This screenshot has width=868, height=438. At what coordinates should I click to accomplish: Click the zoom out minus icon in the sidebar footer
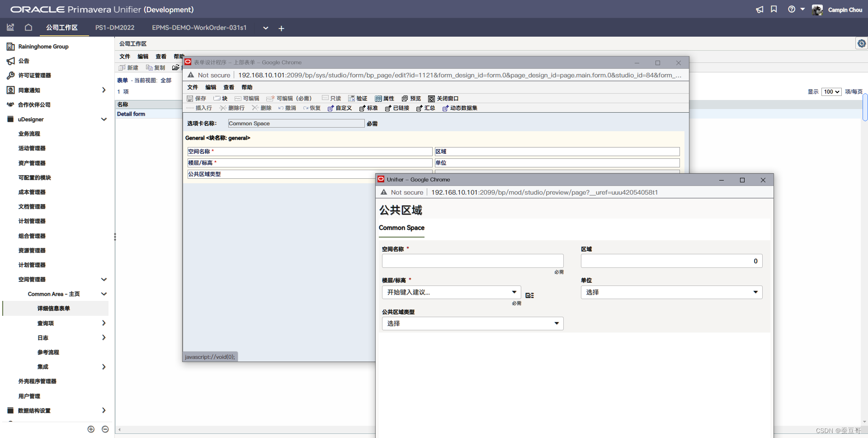pyautogui.click(x=105, y=429)
